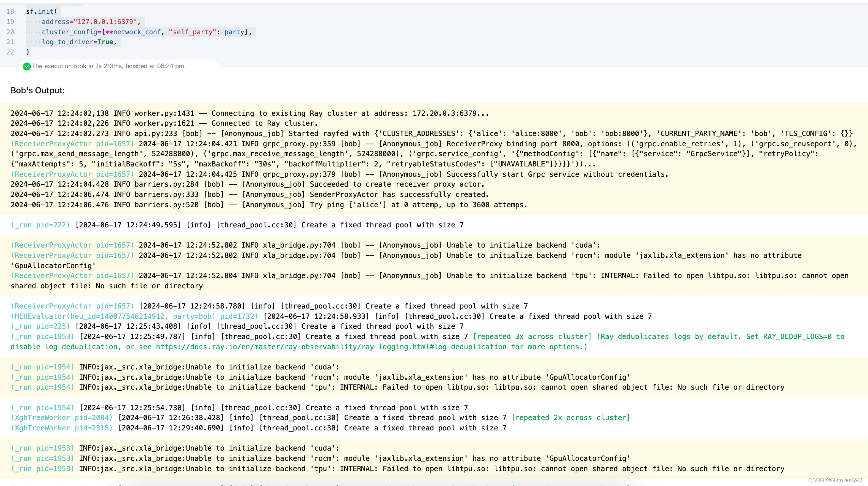The height and width of the screenshot is (486, 868).
Task: Click the XgbTreeWorker pid=2084 log prefix
Action: tap(62, 418)
